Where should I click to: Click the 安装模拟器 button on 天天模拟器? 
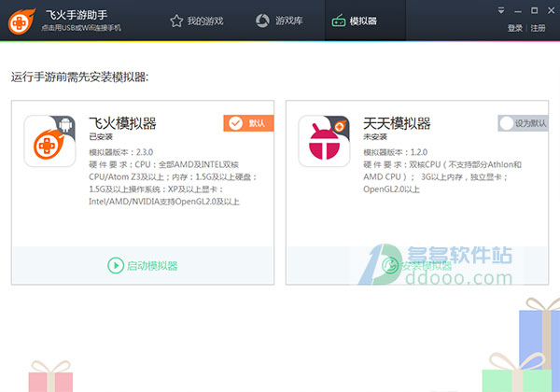417,266
